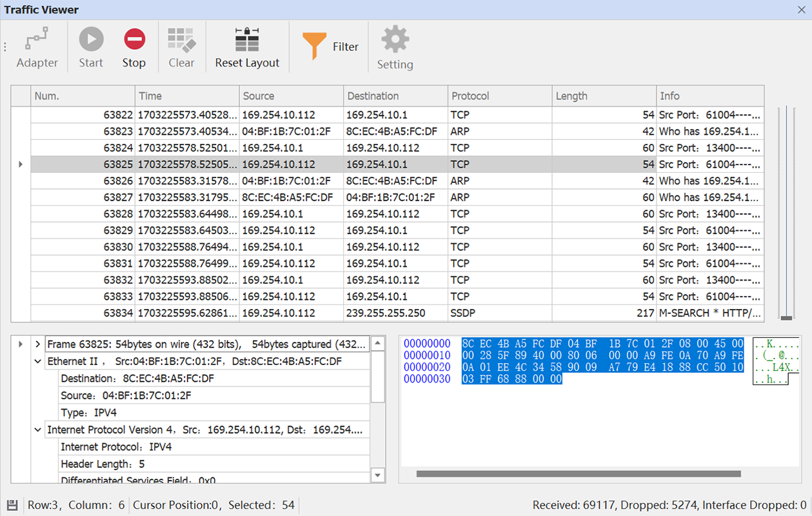Select packet row 63834 SSDP
The image size is (812, 516).
coord(387,313)
